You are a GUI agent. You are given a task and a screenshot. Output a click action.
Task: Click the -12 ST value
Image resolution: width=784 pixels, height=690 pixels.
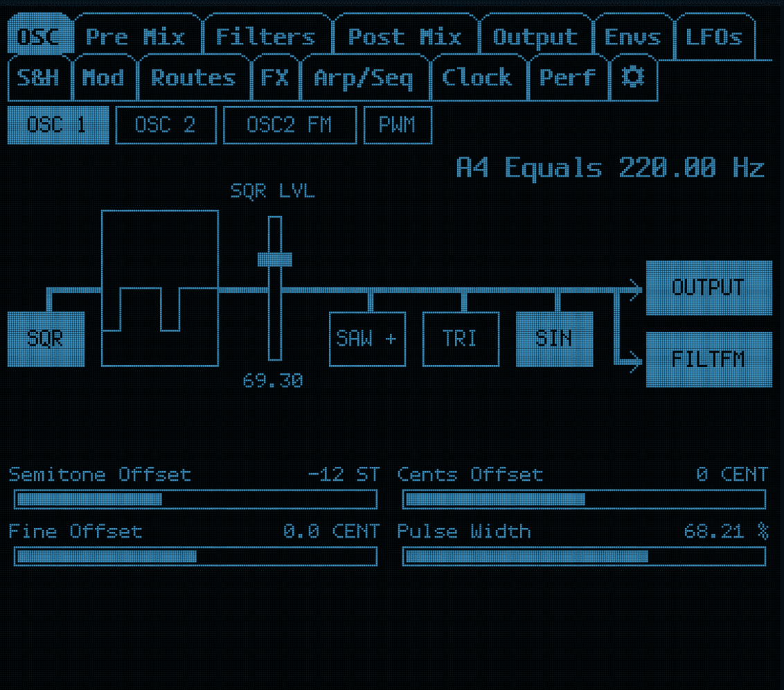(344, 475)
